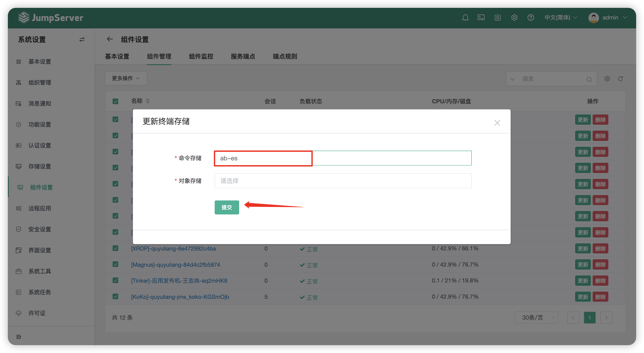Click the admin avatar picture

click(x=593, y=18)
